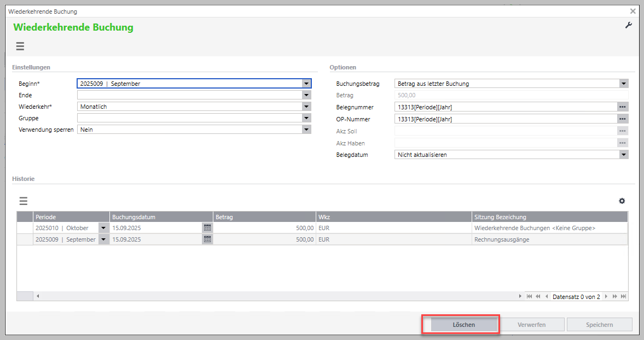Open the Historie section hamburger menu
This screenshot has width=644, height=340.
click(x=24, y=201)
